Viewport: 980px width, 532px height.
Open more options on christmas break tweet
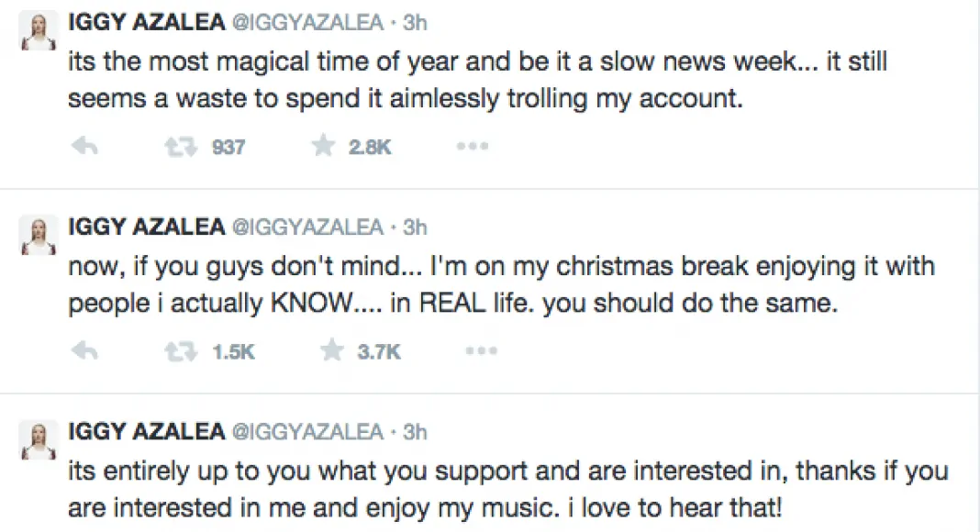pyautogui.click(x=482, y=350)
